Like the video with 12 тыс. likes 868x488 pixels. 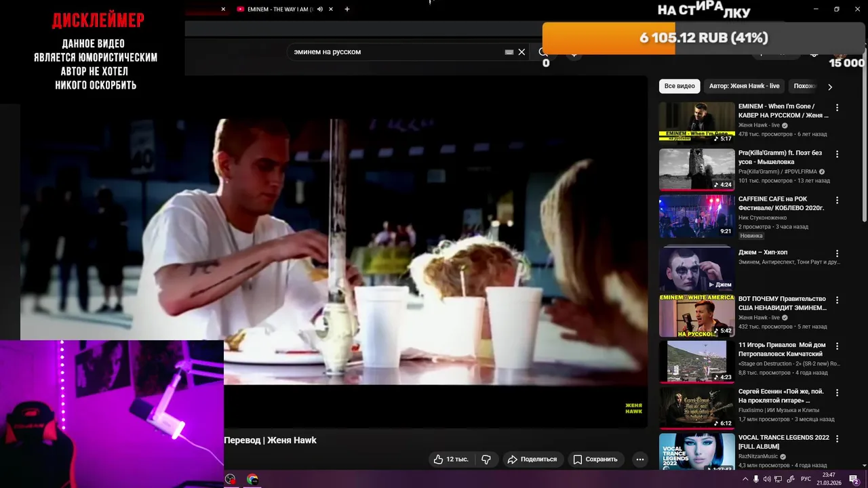point(452,459)
